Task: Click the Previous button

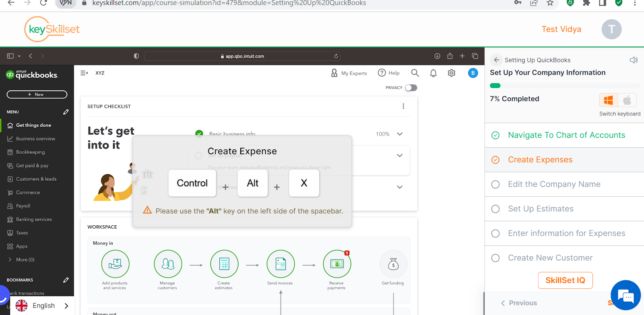Action: 519,303
